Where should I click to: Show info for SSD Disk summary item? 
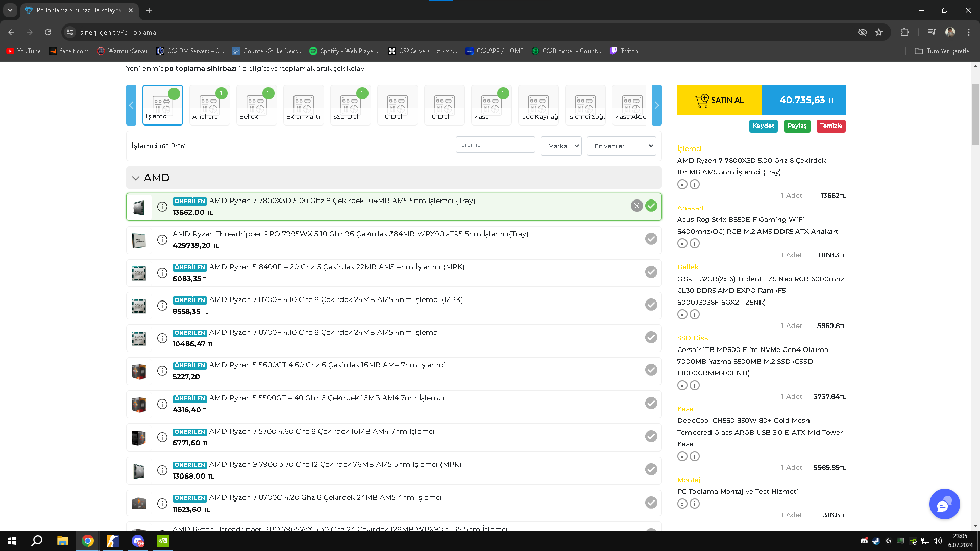(695, 385)
